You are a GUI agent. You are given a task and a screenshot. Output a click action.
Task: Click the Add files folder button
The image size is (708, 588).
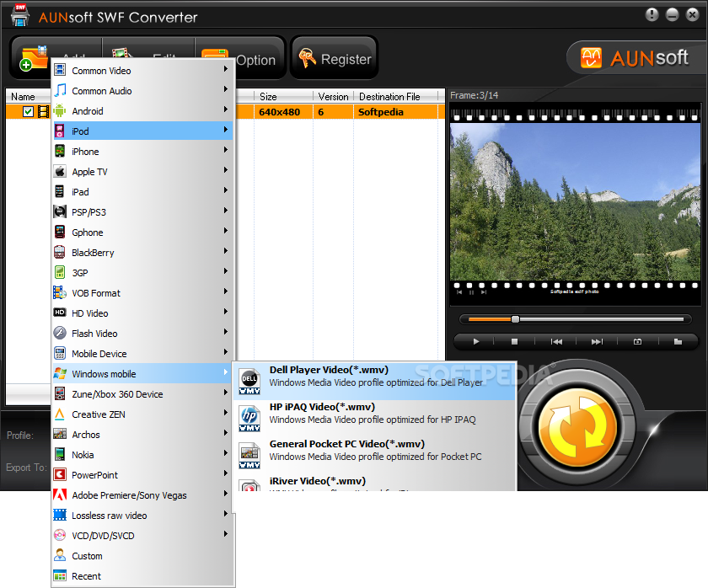[33, 58]
